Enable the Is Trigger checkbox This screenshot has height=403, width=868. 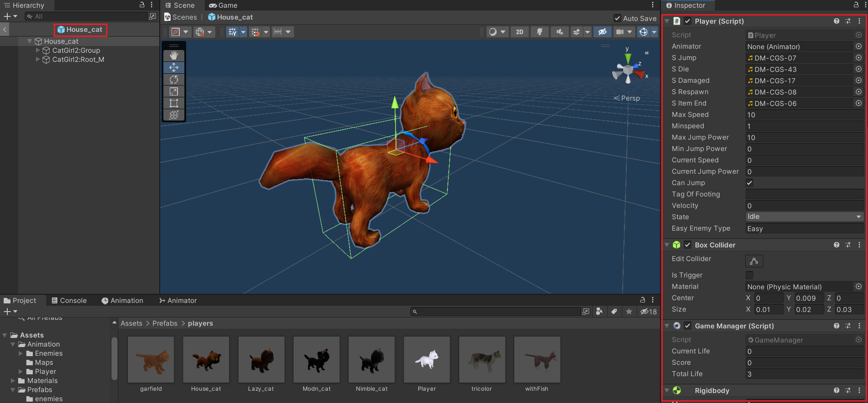point(750,275)
